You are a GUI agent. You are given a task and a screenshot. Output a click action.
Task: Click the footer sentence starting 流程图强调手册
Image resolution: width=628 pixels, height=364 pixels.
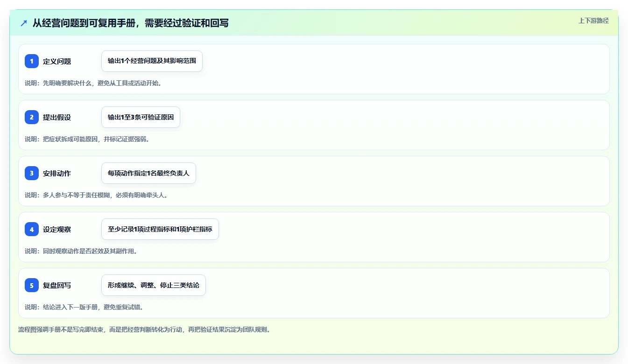(x=144, y=329)
